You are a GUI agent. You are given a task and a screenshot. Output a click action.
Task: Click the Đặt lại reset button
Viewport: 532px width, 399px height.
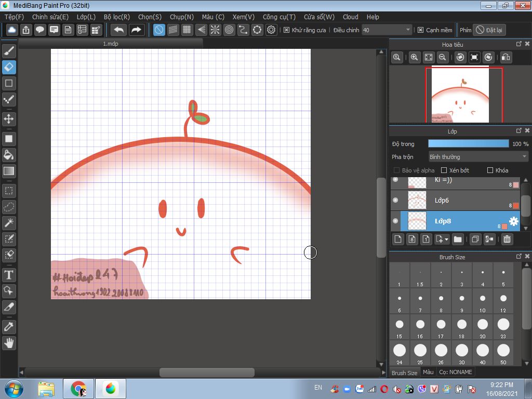point(489,30)
